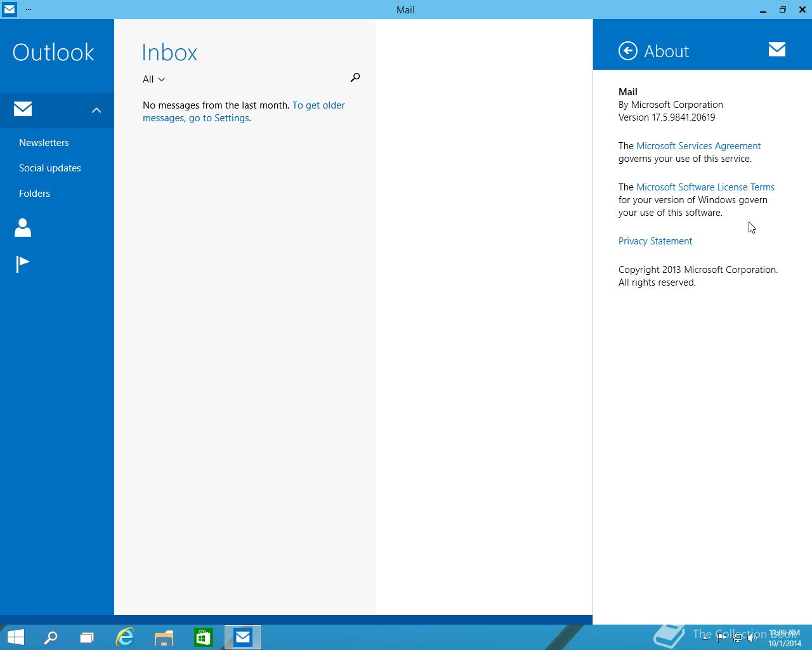Screen dimensions: 812x650
Task: Open the Privacy Statement link
Action: pos(655,241)
